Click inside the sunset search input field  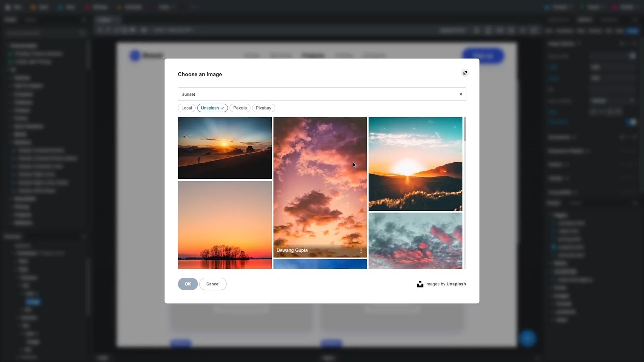click(x=302, y=94)
